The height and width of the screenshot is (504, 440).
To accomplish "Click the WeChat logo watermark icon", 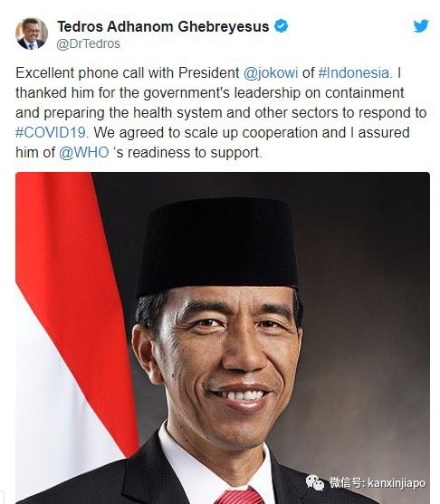I will tap(315, 482).
